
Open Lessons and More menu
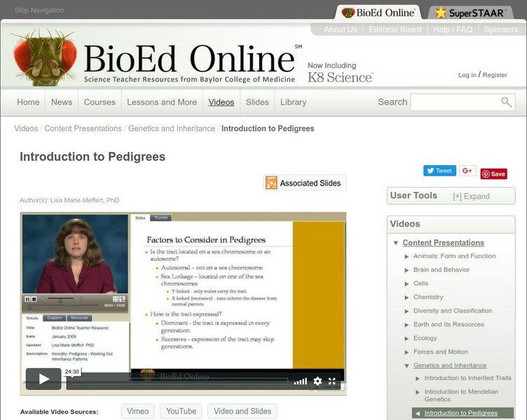coord(162,102)
